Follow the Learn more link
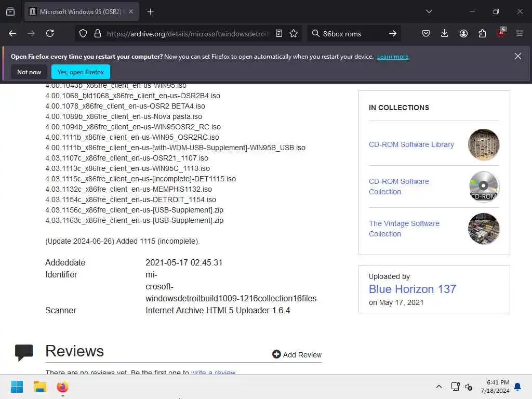 [x=393, y=57]
